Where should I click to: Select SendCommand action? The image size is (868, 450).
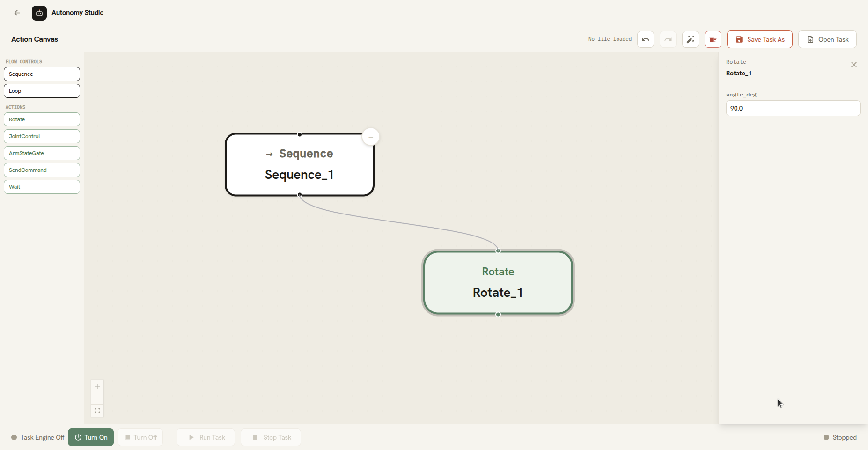pos(42,170)
